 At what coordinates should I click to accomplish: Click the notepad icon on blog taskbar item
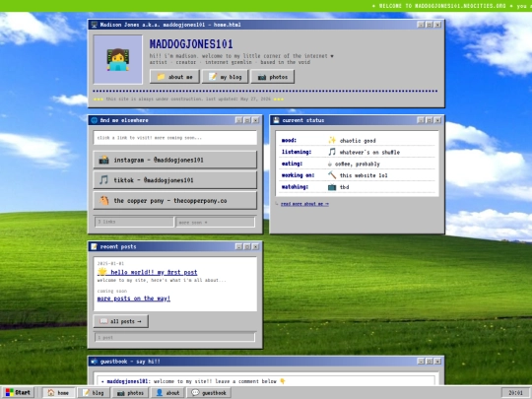(86, 392)
